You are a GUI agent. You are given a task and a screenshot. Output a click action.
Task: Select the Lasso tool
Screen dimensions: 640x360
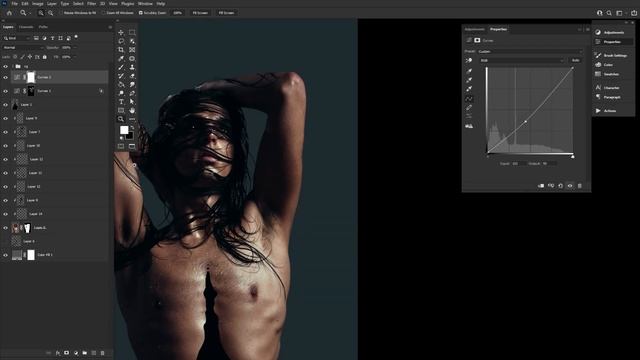(121, 41)
